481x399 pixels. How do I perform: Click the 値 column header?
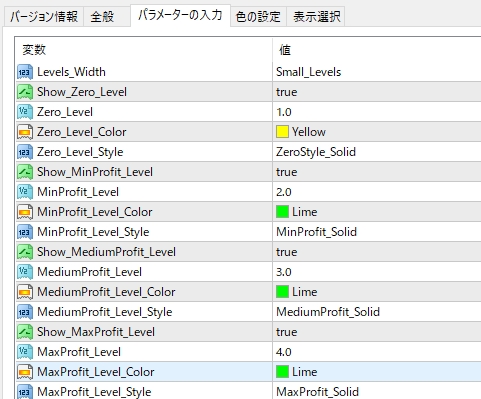(377, 50)
